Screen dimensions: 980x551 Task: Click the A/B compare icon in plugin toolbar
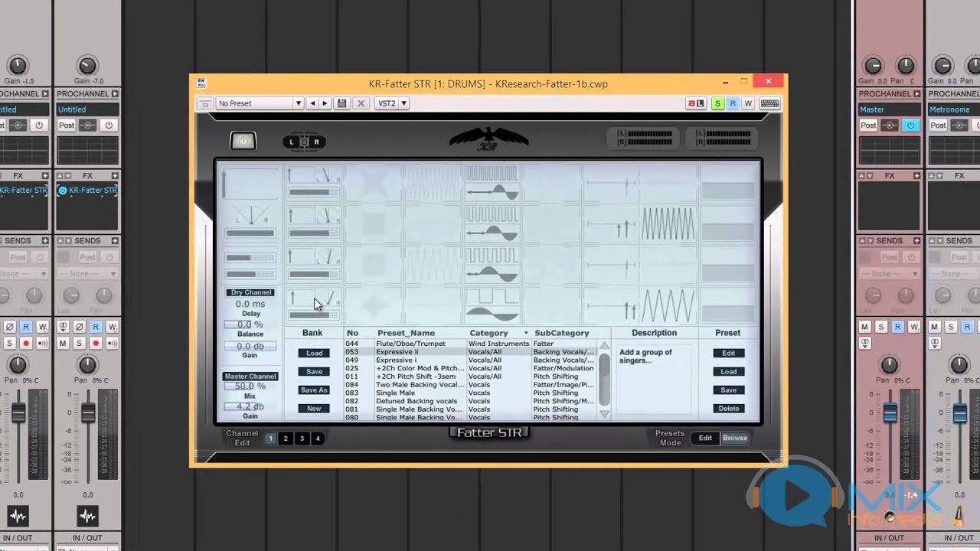696,103
